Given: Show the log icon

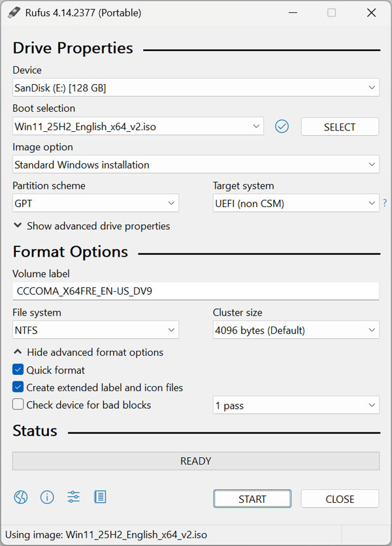Looking at the screenshot, I should click(x=100, y=497).
